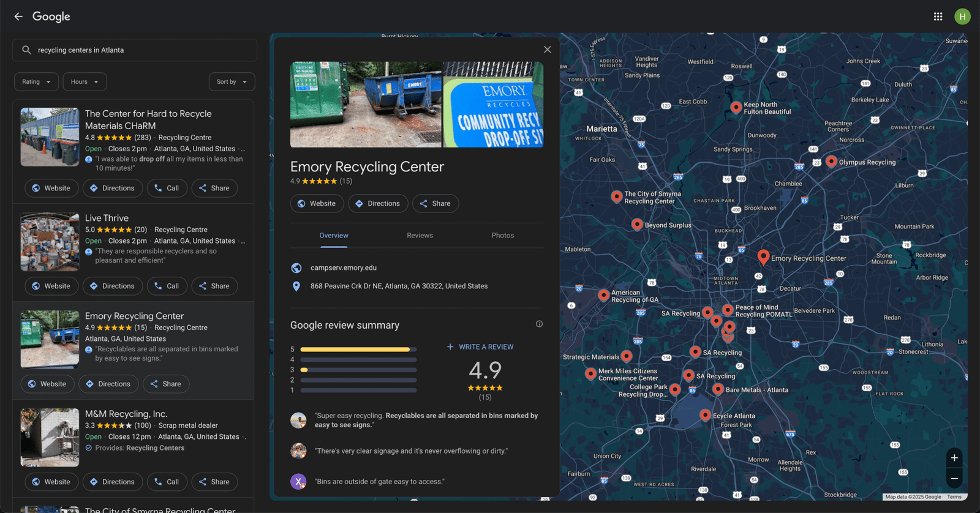Viewport: 980px width, 513px height.
Task: Open The Center for Hard to Recycle Materials title
Action: coord(148,119)
